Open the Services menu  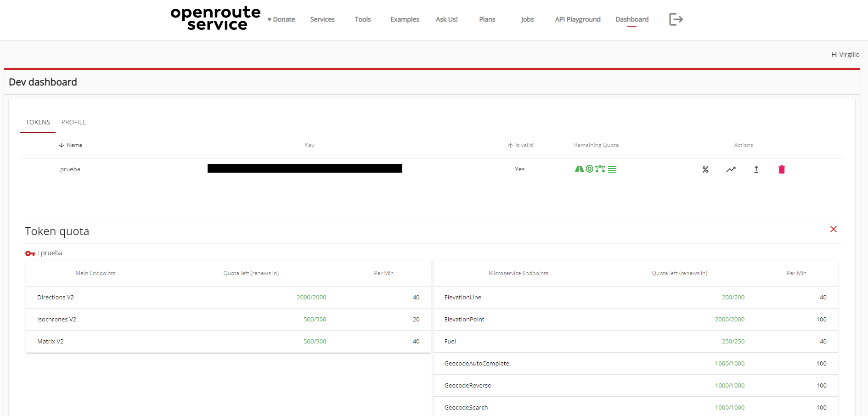[x=322, y=19]
